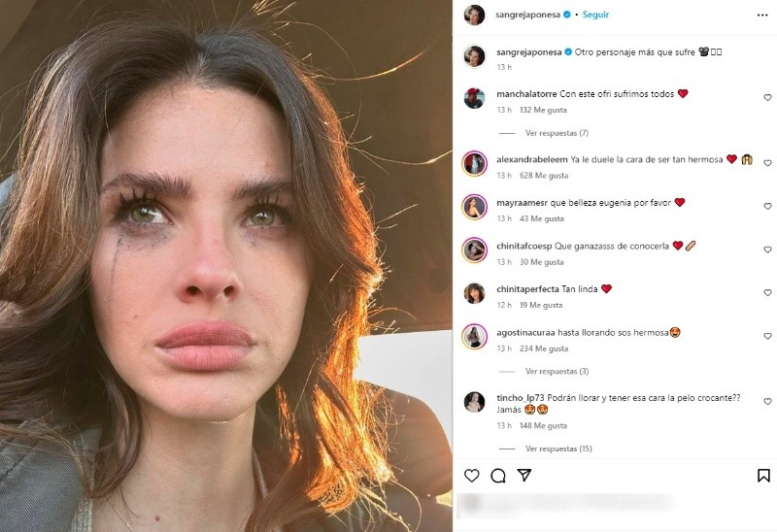Like tincho_lp73's comment heart
This screenshot has width=777, height=532.
pos(767,401)
